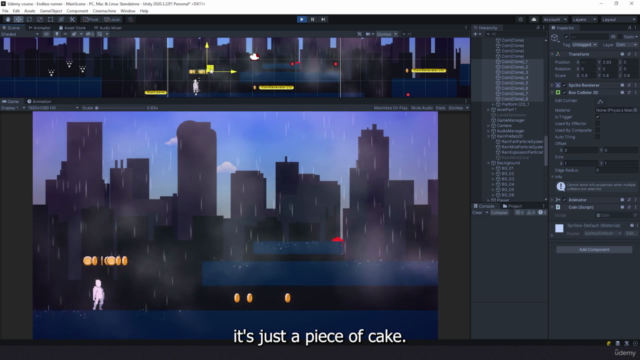Viewport: 640px width, 360px height.
Task: Toggle the Static checkbox
Action: click(x=621, y=37)
